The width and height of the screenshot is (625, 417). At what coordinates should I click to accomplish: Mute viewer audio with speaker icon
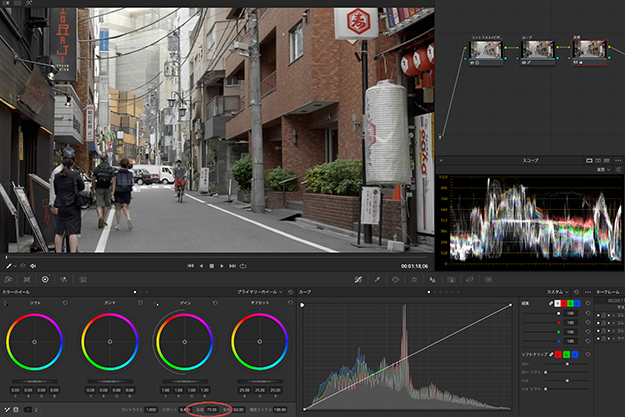tap(34, 265)
